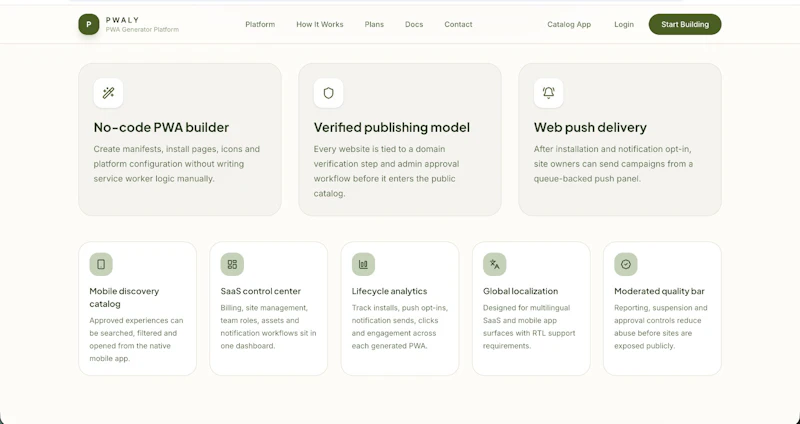Click the PWALY logo badge with letter P
Viewport: 800px width, 424px height.
[89, 24]
